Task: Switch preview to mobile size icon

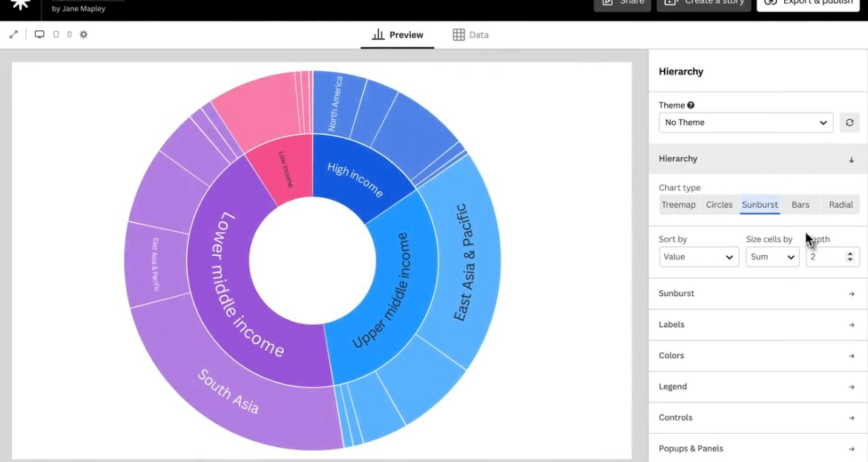Action: click(x=69, y=35)
